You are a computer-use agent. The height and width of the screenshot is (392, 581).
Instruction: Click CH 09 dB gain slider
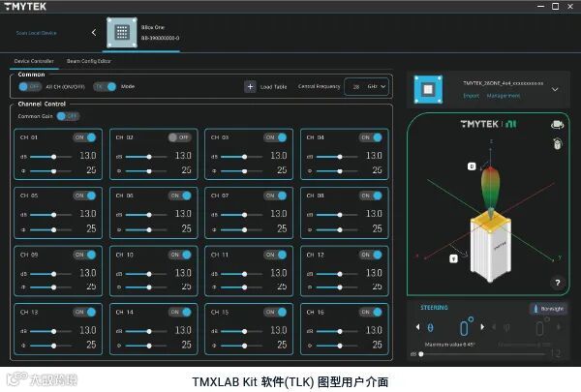tap(50, 274)
